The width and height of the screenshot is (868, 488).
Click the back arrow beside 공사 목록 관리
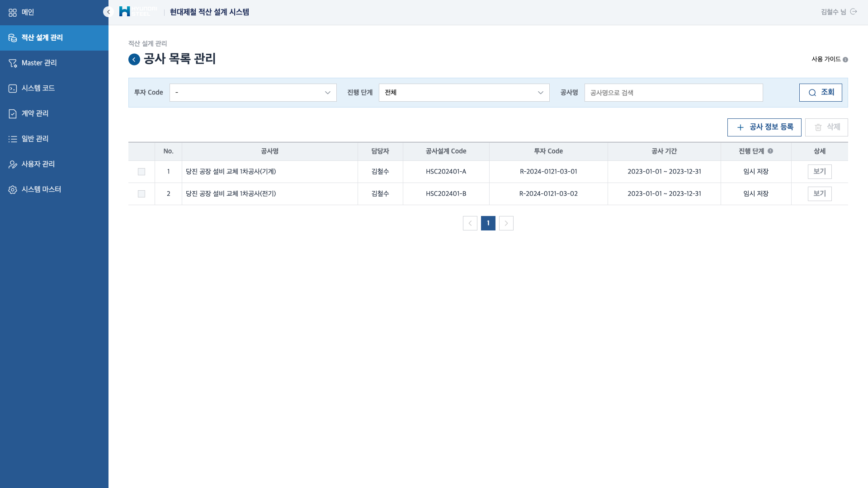[x=134, y=60]
